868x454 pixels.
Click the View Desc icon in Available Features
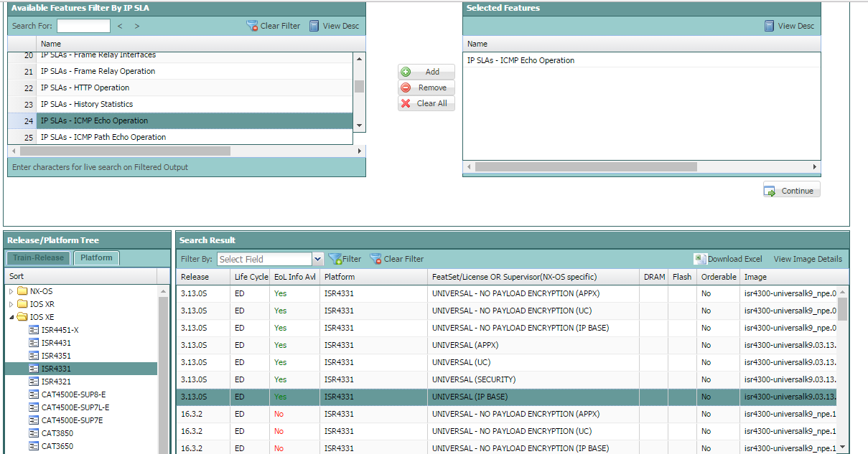(314, 26)
